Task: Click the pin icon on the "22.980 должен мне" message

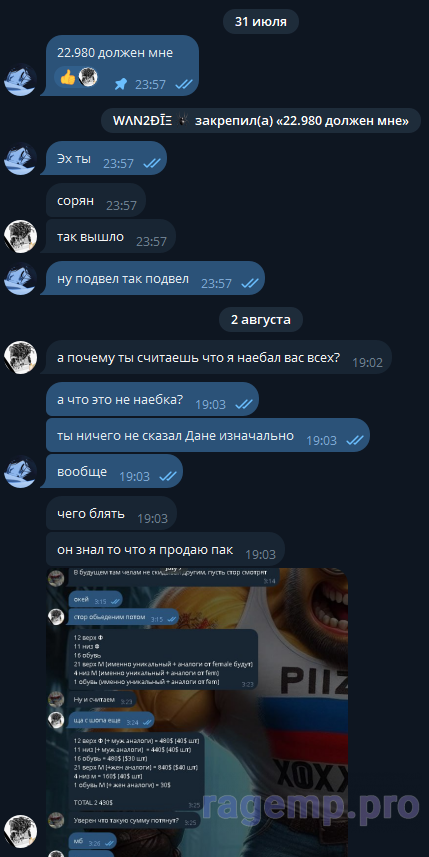Action: point(121,84)
